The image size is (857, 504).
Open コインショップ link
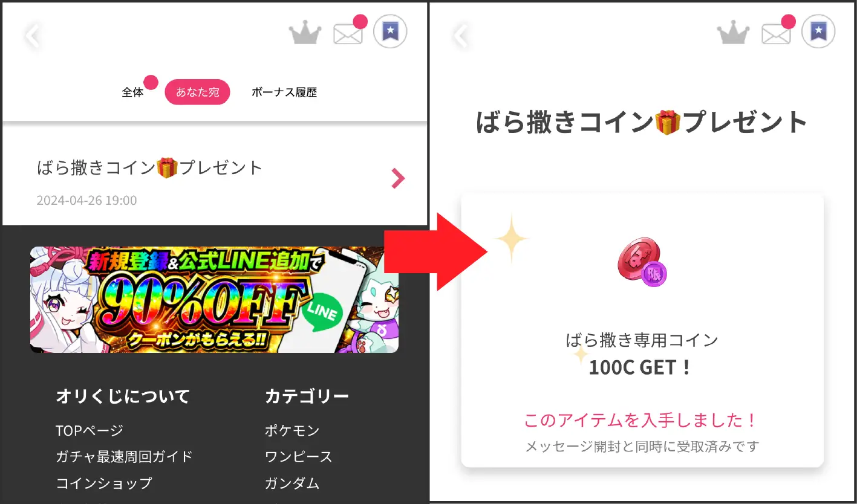(x=103, y=483)
